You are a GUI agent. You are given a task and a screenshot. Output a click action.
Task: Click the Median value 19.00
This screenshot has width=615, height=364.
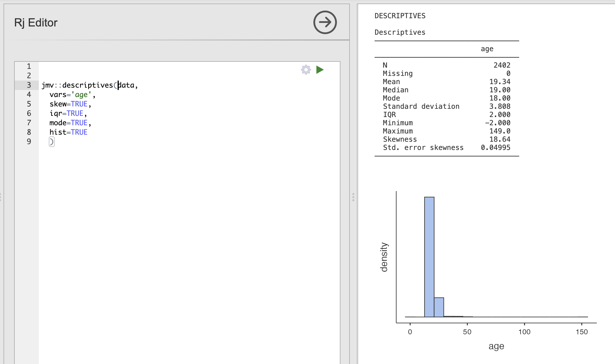500,90
